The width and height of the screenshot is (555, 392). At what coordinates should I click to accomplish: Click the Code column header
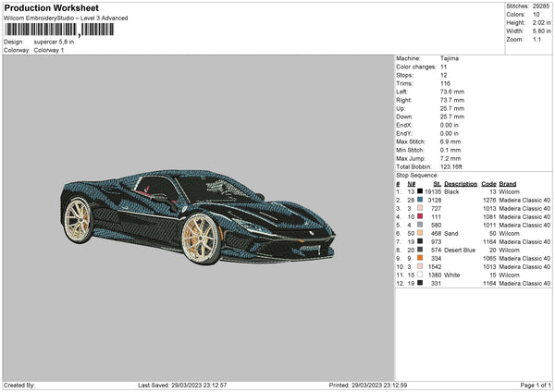(x=489, y=183)
